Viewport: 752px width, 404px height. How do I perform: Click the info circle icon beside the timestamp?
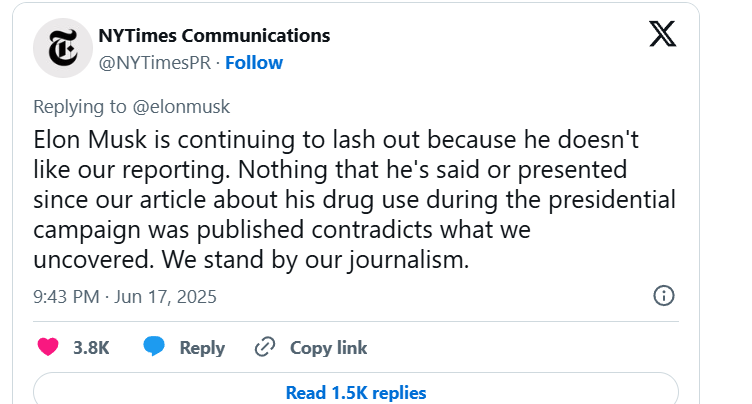(x=663, y=296)
